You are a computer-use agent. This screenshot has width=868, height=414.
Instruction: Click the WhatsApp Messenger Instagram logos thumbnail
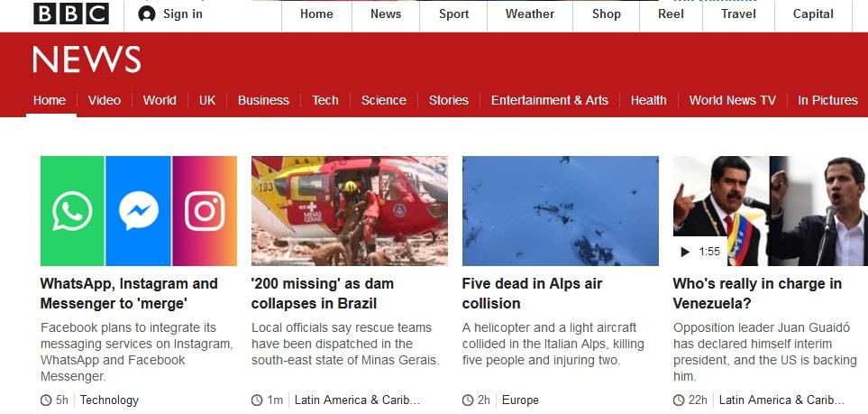point(139,211)
